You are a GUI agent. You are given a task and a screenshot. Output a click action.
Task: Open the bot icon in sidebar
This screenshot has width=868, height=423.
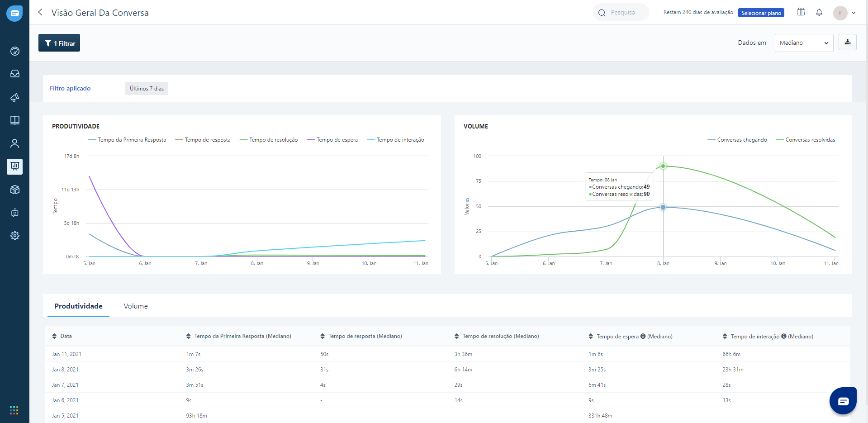[15, 213]
